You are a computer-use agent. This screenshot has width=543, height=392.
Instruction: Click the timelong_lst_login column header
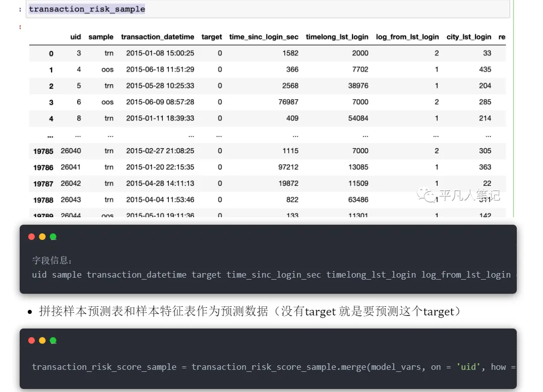tap(337, 37)
